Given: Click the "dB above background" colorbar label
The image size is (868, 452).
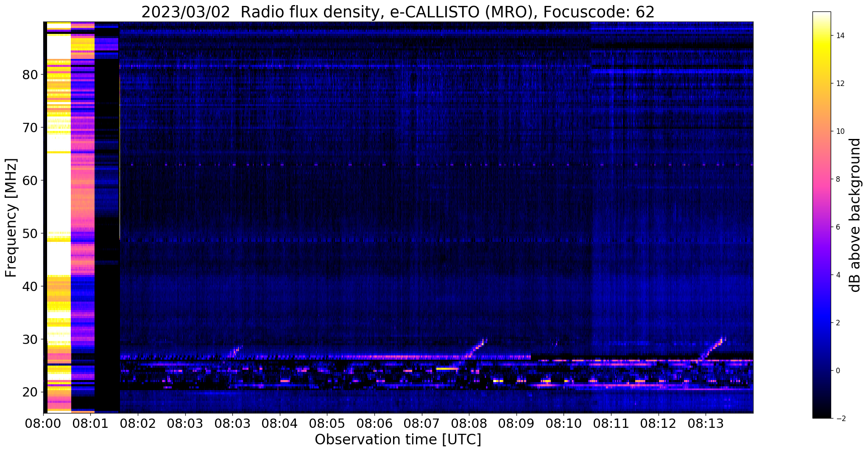Looking at the screenshot, I should [856, 215].
